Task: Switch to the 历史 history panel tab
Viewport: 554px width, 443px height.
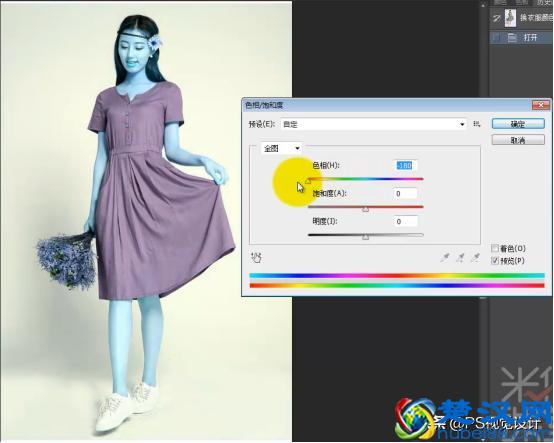Action: point(544,3)
